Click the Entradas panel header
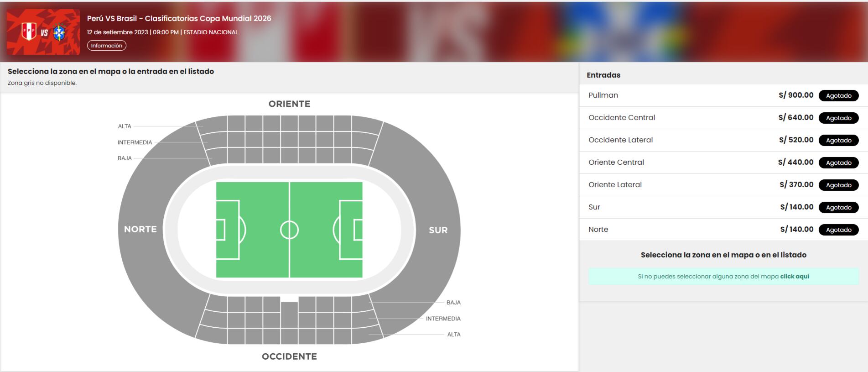Viewport: 868px width, 372px height. pyautogui.click(x=603, y=75)
